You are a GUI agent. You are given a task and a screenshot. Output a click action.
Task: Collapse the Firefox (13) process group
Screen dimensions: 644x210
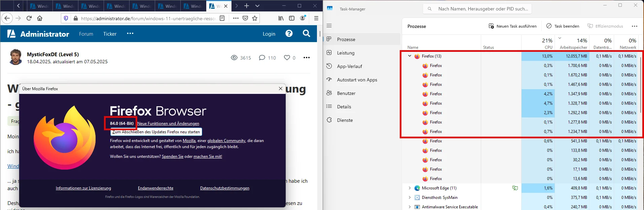409,56
